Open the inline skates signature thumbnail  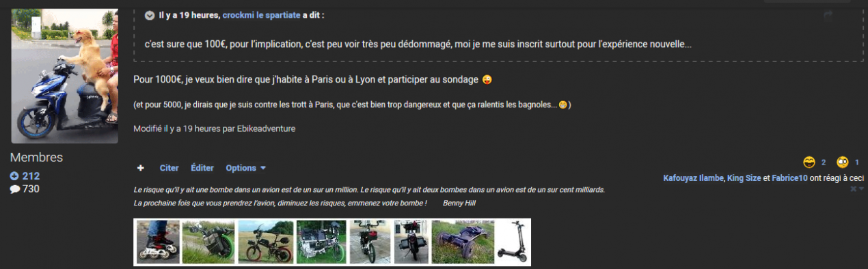pyautogui.click(x=158, y=242)
